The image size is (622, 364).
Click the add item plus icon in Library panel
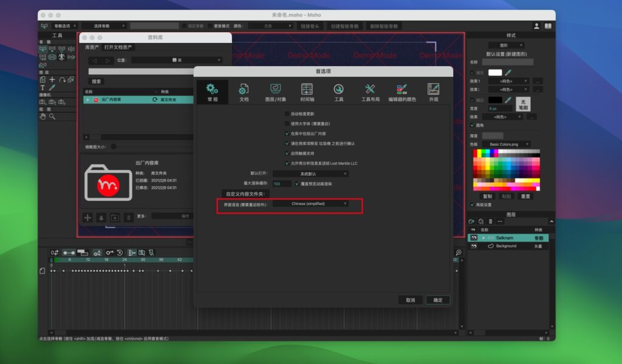[89, 217]
